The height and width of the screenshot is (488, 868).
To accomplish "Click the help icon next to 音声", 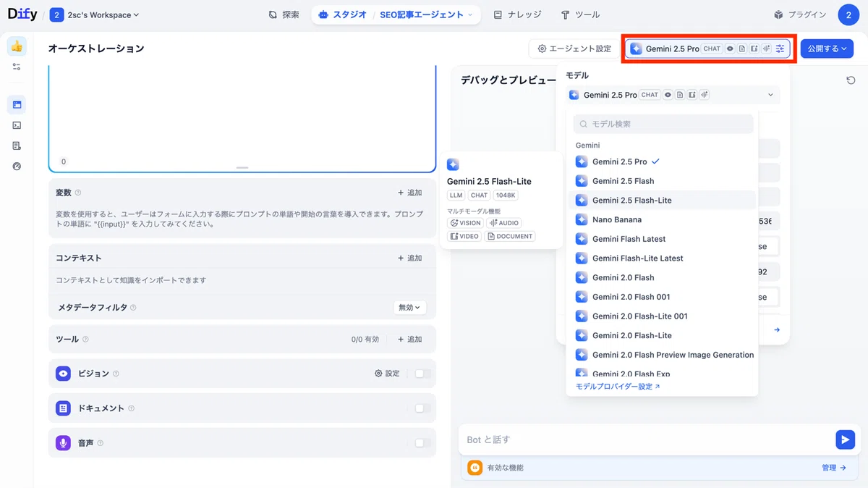I will pyautogui.click(x=100, y=443).
